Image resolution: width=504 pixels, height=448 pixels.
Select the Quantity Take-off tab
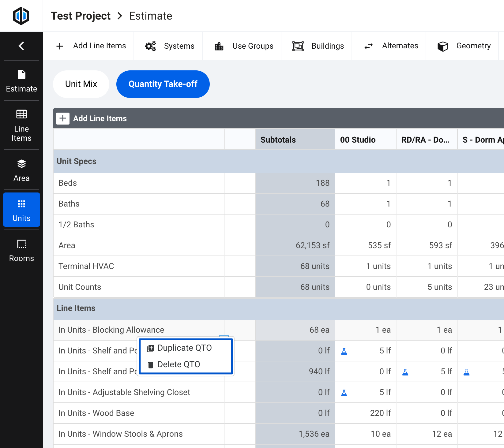click(163, 84)
